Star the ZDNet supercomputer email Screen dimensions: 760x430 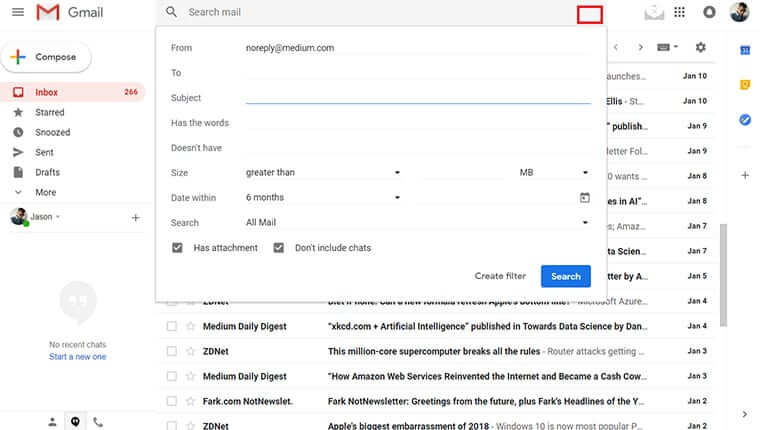[x=190, y=351]
